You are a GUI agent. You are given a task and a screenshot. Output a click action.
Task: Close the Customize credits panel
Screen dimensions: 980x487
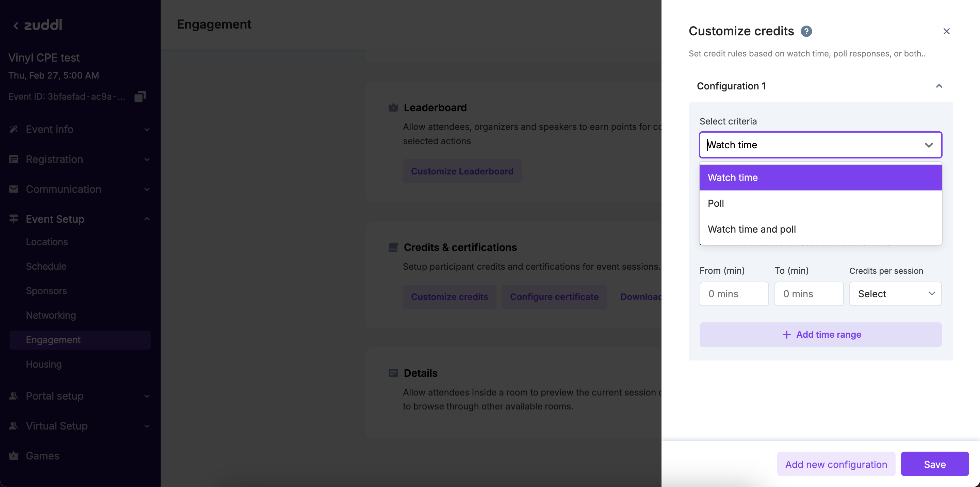946,31
